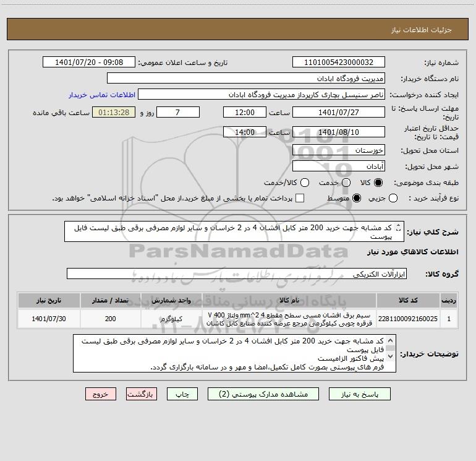The width and height of the screenshot is (476, 461).
Task: Click the goods group field ابزارآلات الکتریکی
Action: pyautogui.click(x=237, y=274)
